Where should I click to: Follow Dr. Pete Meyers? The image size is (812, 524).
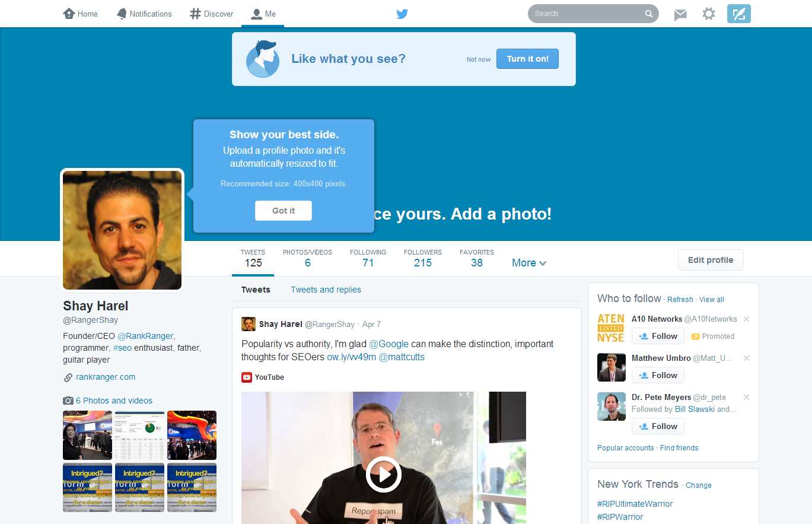click(658, 426)
